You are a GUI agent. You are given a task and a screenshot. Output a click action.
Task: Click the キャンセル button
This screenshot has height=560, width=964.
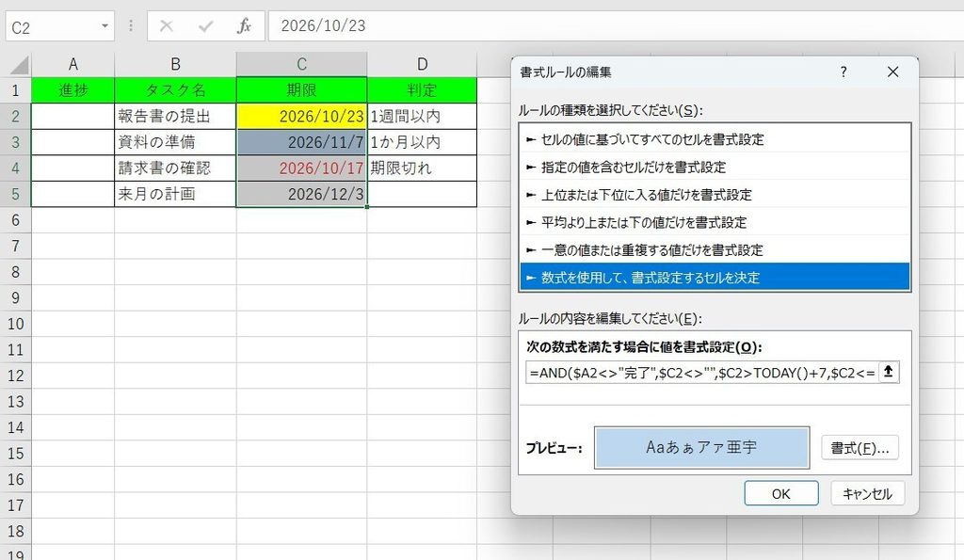867,493
